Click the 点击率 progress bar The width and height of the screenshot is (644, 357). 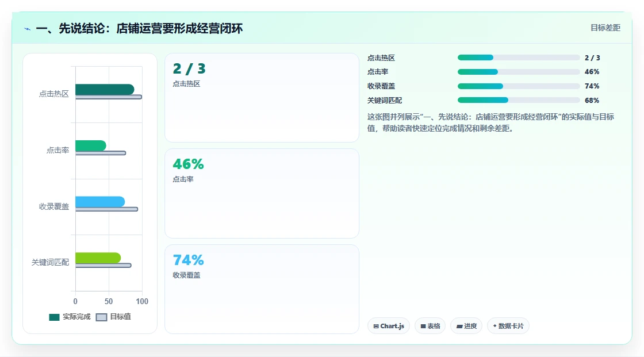point(518,72)
